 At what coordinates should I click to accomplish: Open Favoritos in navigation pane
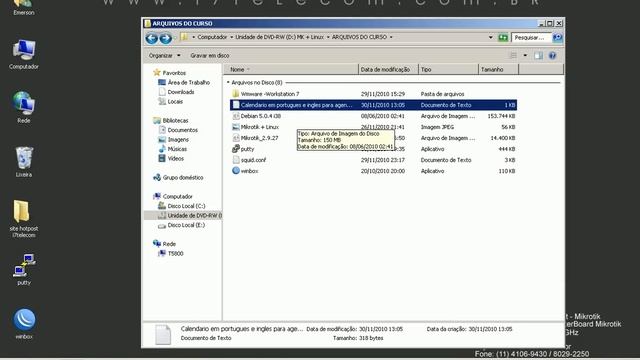tap(174, 73)
